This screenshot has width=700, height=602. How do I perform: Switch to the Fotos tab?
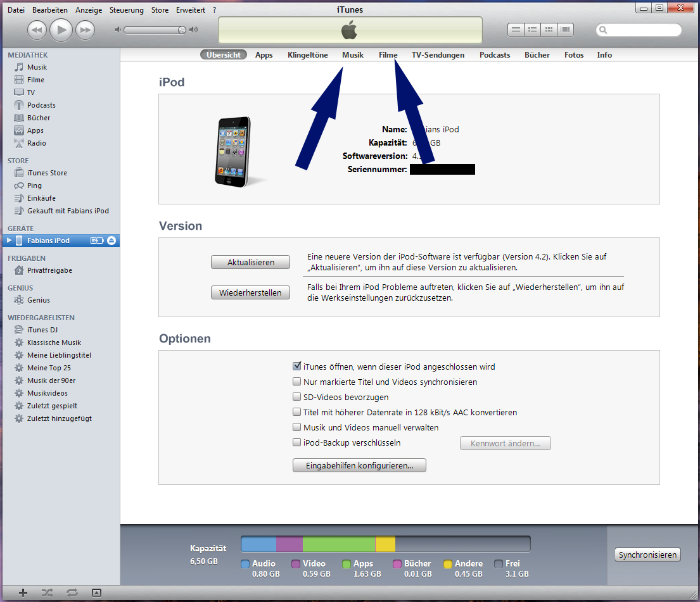(x=574, y=55)
